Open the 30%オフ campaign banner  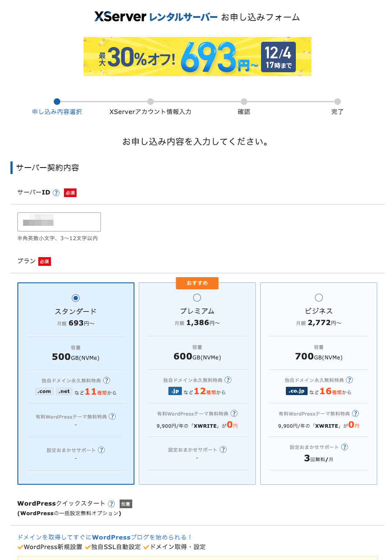click(197, 57)
